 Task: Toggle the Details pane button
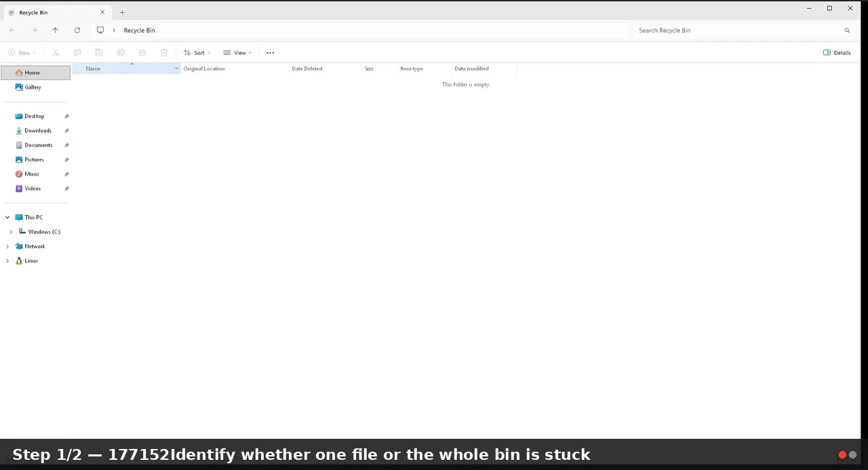coord(837,53)
